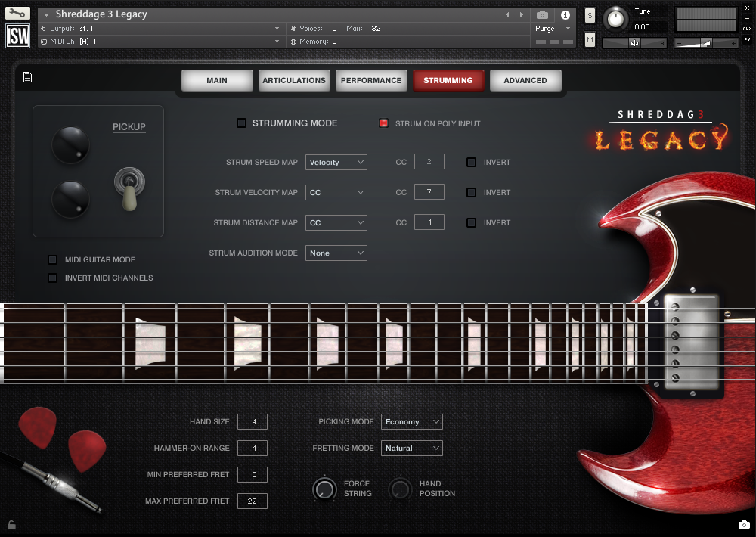Click the next instrument arrow in the header

click(520, 14)
